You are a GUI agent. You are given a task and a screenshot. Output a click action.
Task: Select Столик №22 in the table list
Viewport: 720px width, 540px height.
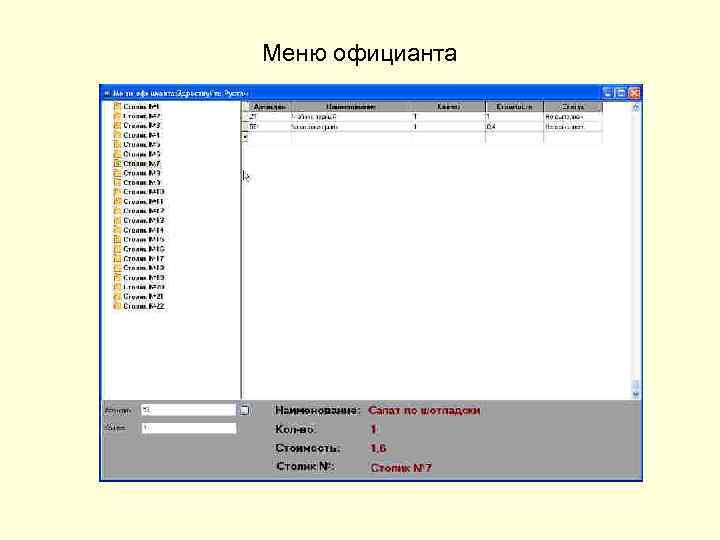pos(144,306)
